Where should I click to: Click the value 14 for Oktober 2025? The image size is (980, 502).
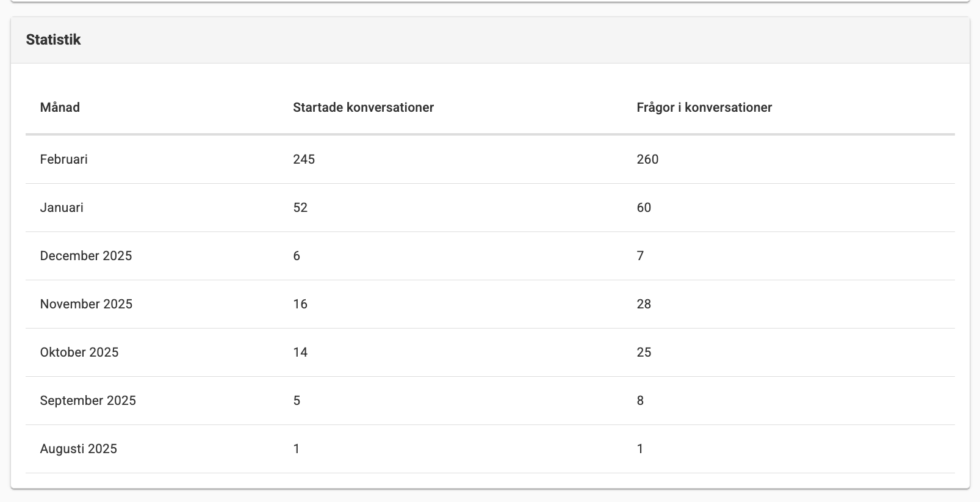click(300, 352)
